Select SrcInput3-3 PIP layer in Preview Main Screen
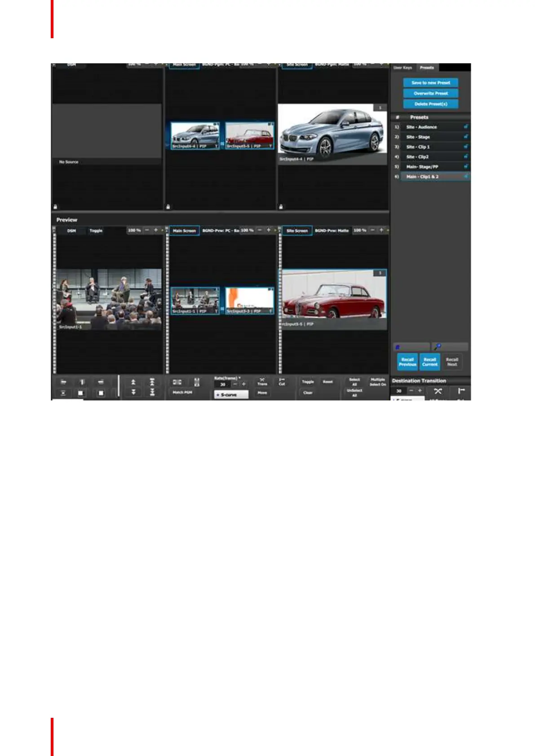Screen dimensions: 535x756 point(249,301)
